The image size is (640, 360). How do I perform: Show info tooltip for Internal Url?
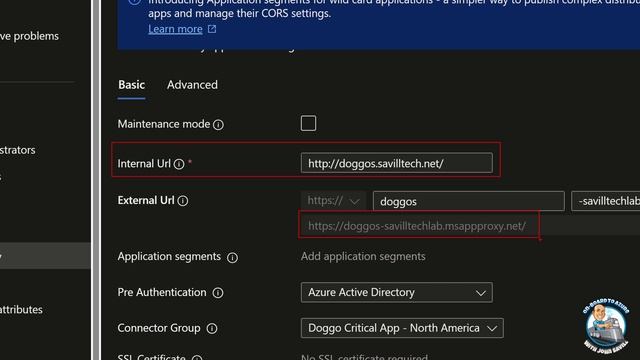click(179, 164)
